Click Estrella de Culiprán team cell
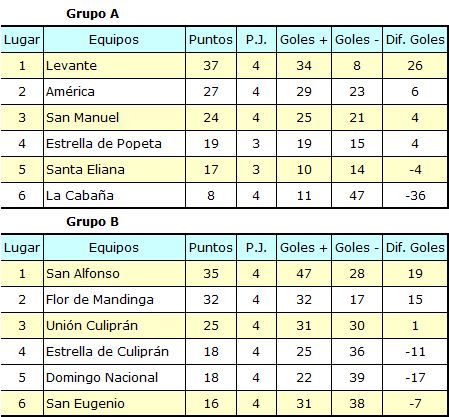This screenshot has width=449, height=417. coord(114,352)
